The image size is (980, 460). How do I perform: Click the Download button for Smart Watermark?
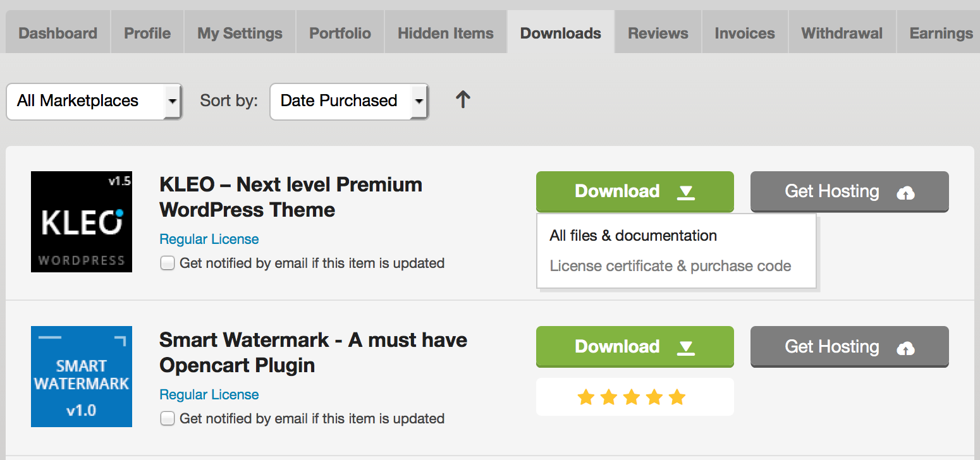pyautogui.click(x=635, y=347)
